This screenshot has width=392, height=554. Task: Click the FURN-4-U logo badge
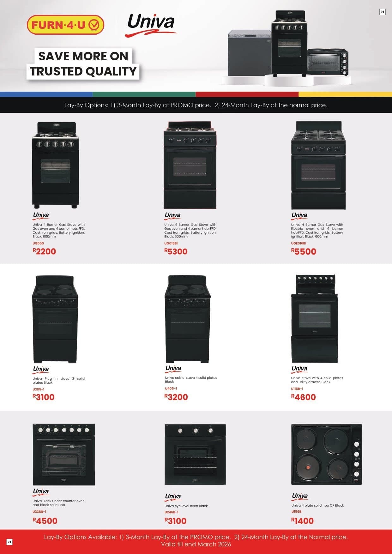click(65, 25)
